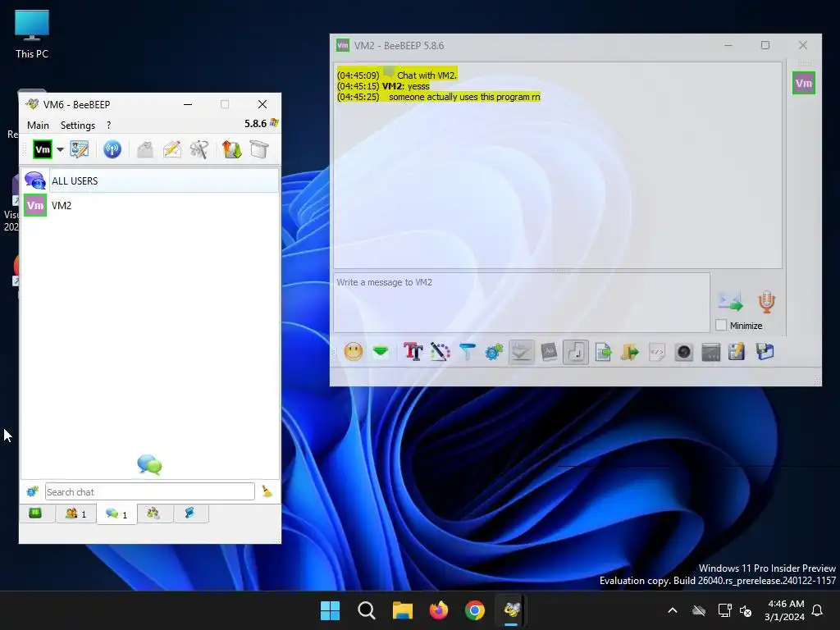This screenshot has width=840, height=630.
Task: Switch to the groups tab
Action: pos(153,514)
